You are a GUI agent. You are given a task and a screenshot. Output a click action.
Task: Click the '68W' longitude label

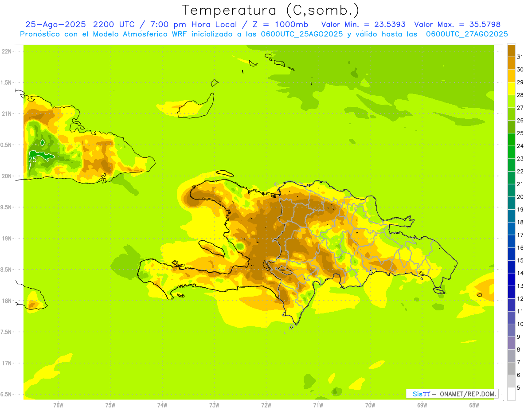(474, 405)
